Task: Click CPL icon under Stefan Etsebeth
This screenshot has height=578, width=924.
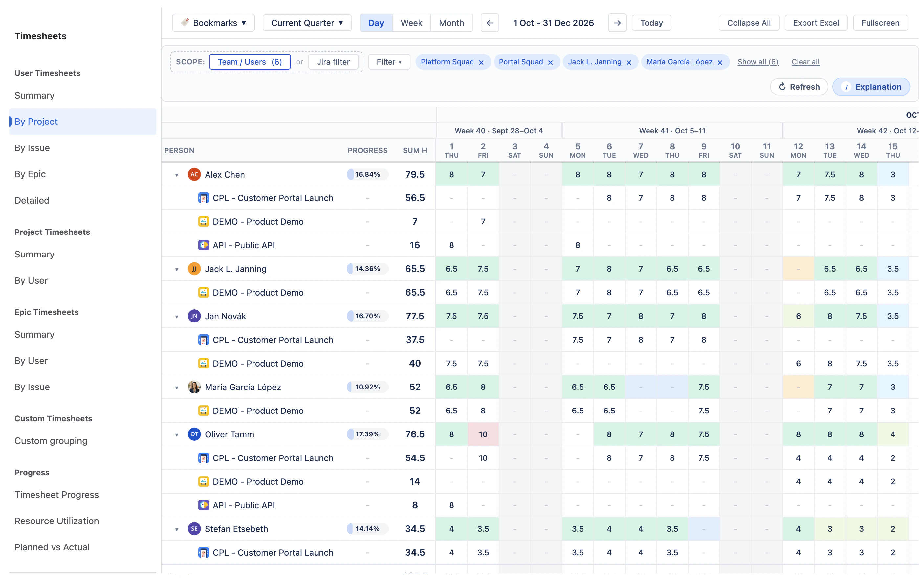Action: [x=203, y=552]
